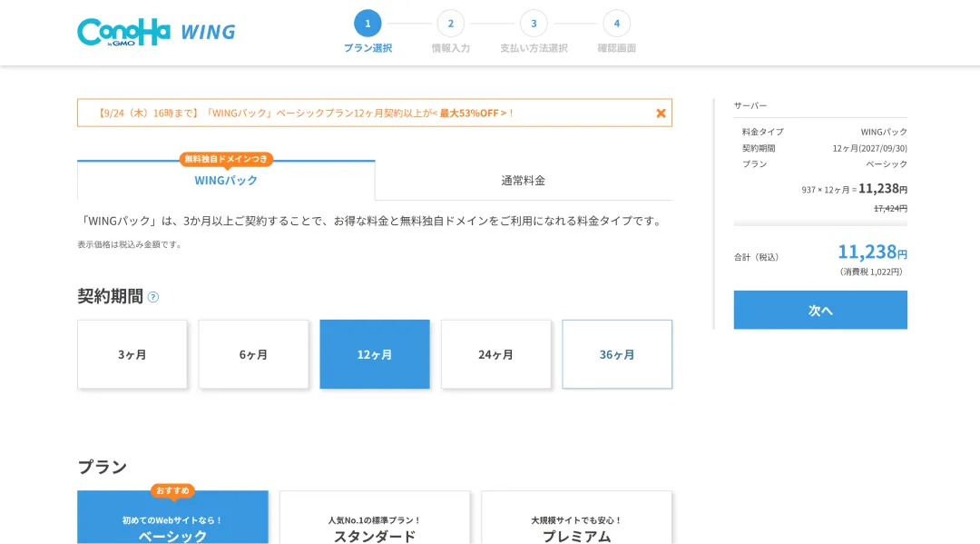
Task: Click the 合計（税込）label
Action: pyautogui.click(x=756, y=258)
